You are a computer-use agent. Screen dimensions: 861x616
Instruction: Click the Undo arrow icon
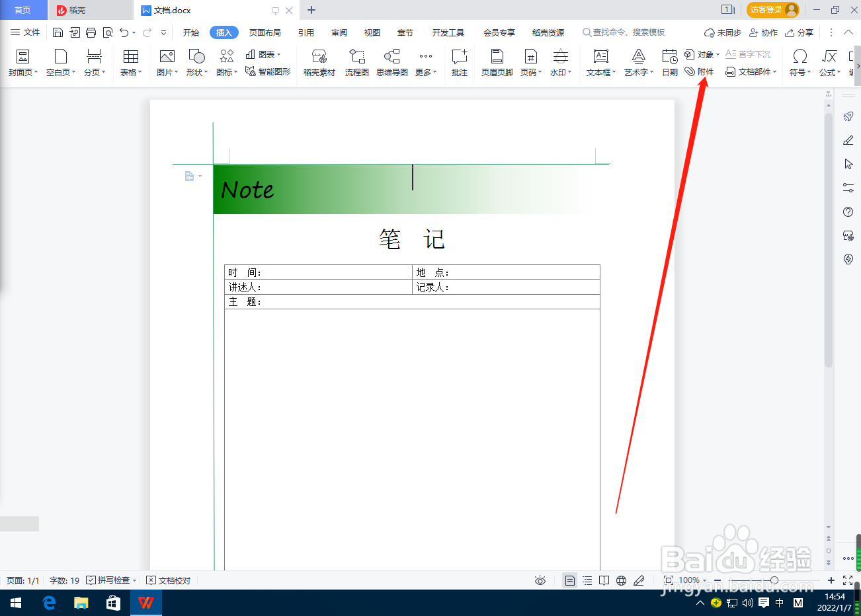click(124, 32)
